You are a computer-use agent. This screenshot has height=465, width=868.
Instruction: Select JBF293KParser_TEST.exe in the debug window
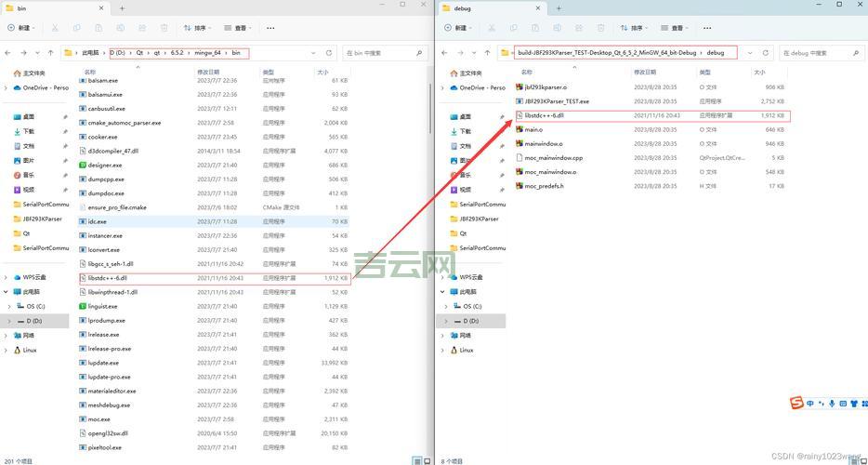[x=652, y=101]
